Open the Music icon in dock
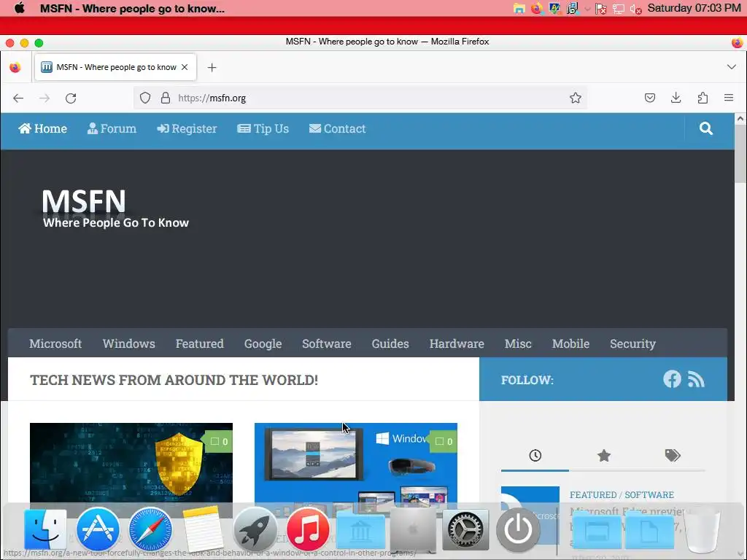This screenshot has width=747, height=560. click(x=308, y=529)
